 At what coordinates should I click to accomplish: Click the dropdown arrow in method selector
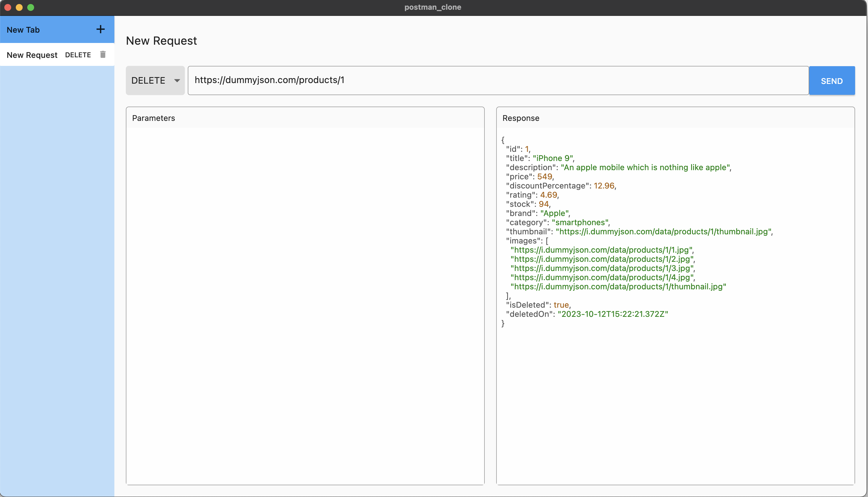pyautogui.click(x=177, y=81)
